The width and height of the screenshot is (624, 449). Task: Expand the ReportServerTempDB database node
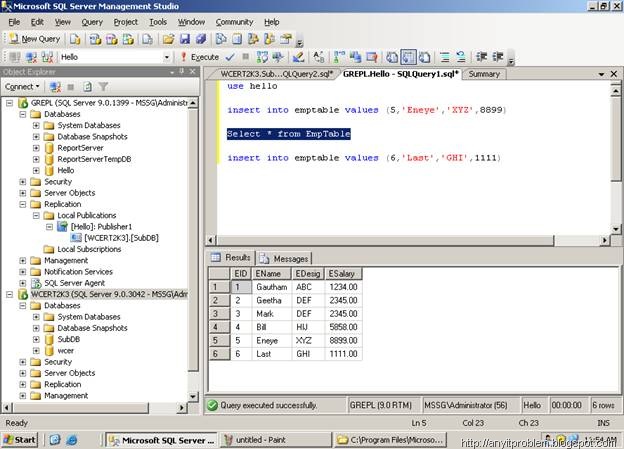36,159
